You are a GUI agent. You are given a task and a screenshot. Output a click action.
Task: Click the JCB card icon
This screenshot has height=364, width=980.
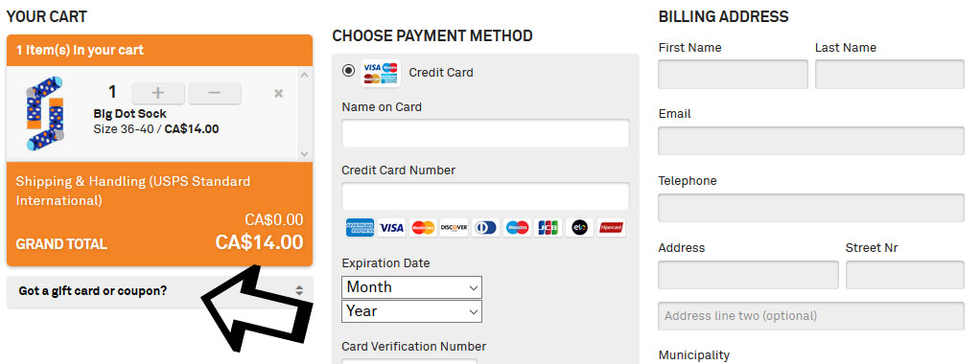(x=548, y=228)
